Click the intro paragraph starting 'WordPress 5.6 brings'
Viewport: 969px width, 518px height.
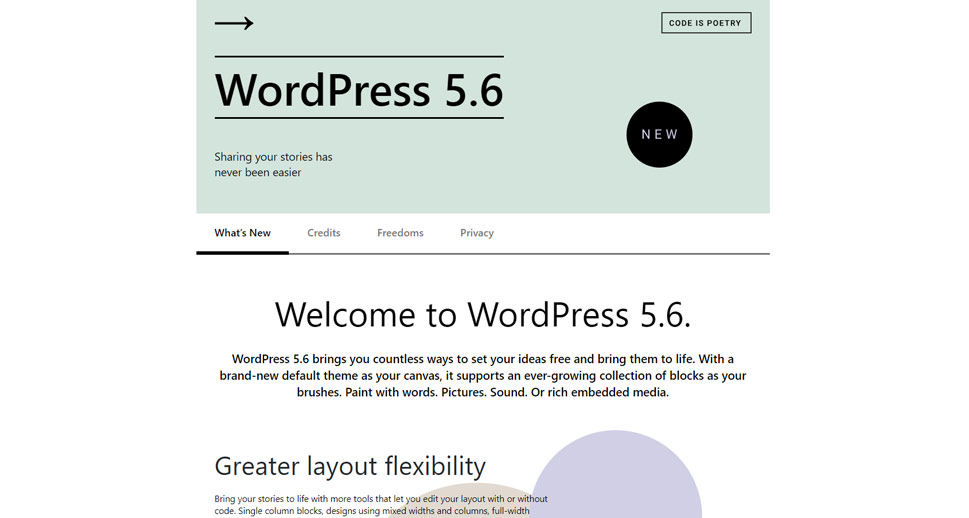click(483, 375)
